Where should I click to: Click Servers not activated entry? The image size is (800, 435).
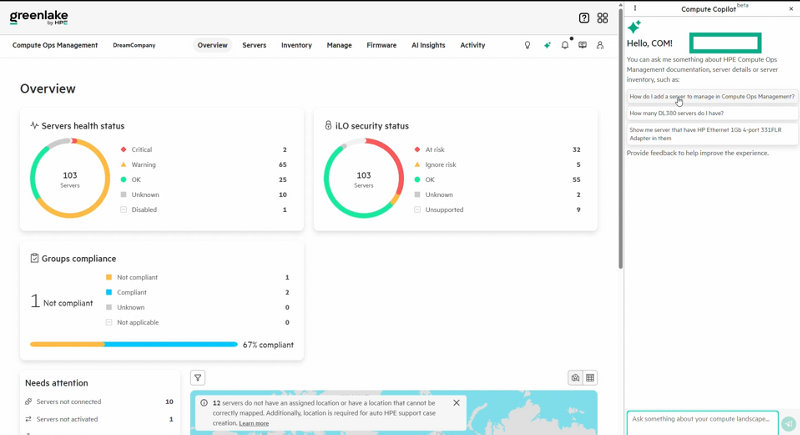coord(99,419)
